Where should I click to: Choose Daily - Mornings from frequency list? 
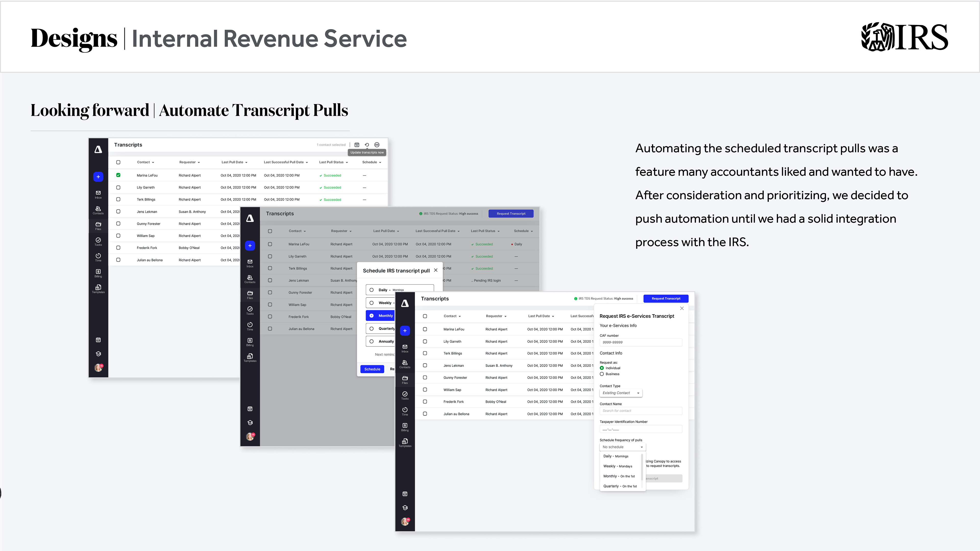(x=616, y=456)
